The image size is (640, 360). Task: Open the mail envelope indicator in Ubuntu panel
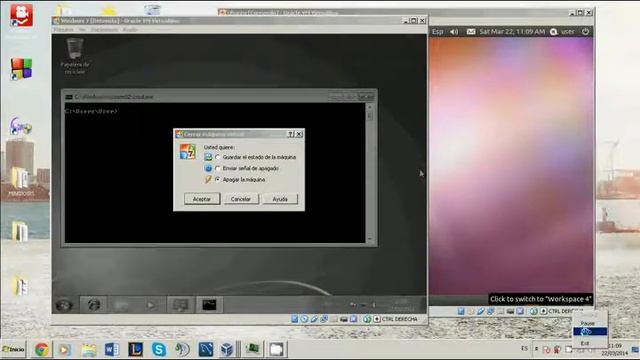pos(471,31)
